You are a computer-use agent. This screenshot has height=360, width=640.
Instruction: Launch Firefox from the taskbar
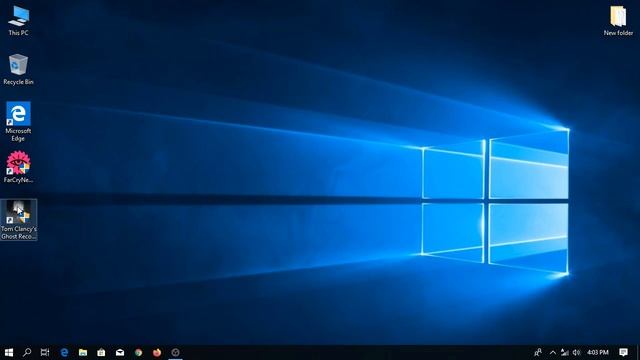[157, 352]
